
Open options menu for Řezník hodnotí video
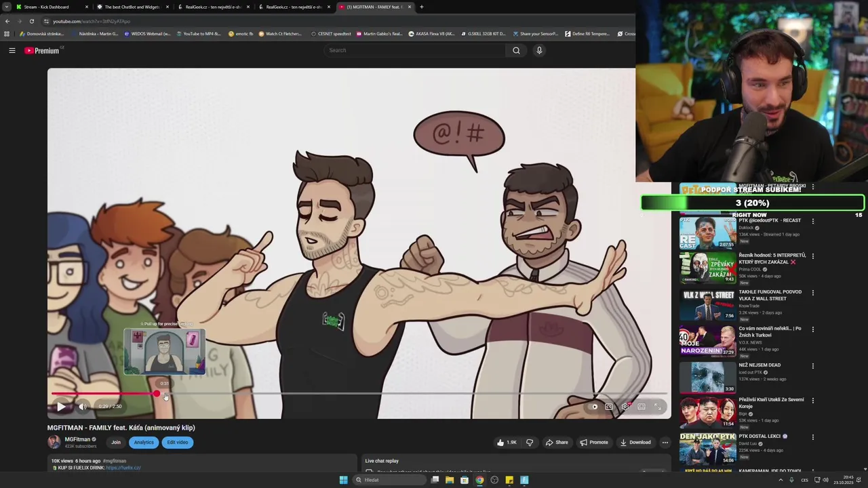coord(813,256)
